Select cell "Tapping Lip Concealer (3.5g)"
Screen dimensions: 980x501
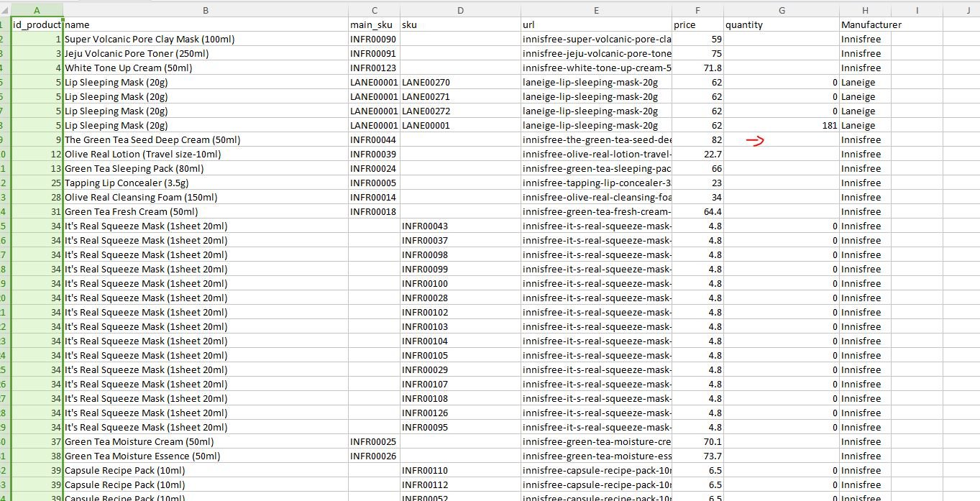(206, 183)
